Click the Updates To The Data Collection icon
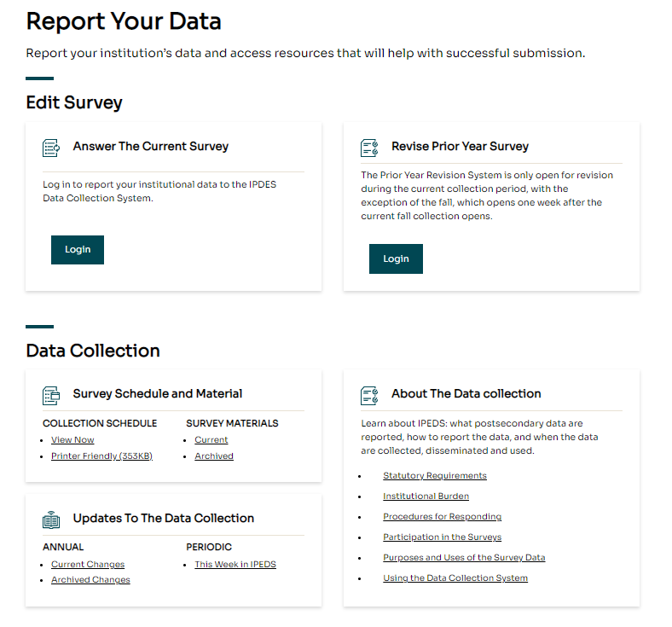This screenshot has width=672, height=627. coord(51,520)
